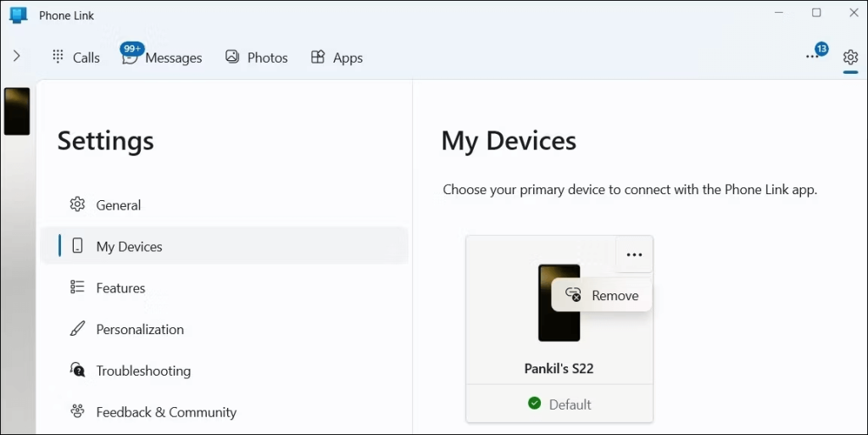Close the Phone Link window
The width and height of the screenshot is (868, 435).
854,12
